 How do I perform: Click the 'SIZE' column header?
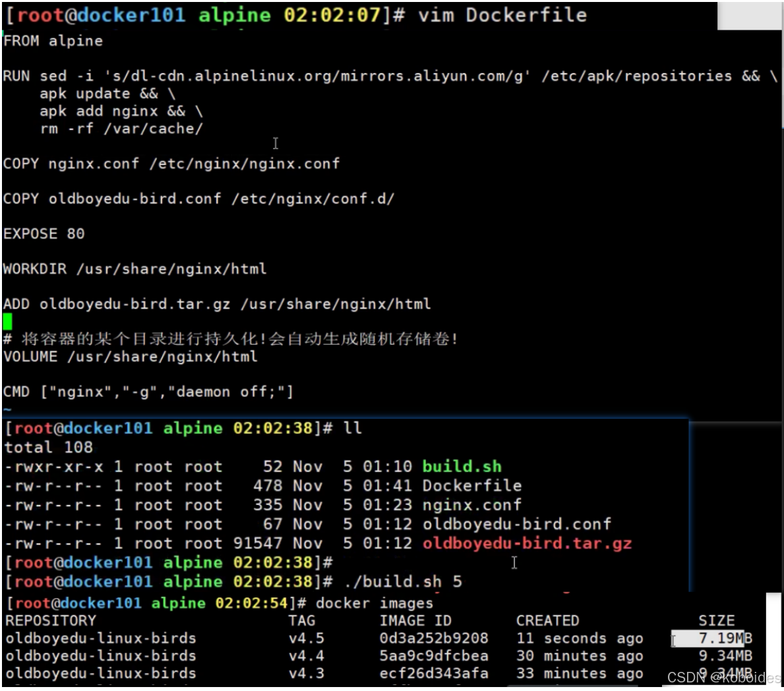pos(717,620)
